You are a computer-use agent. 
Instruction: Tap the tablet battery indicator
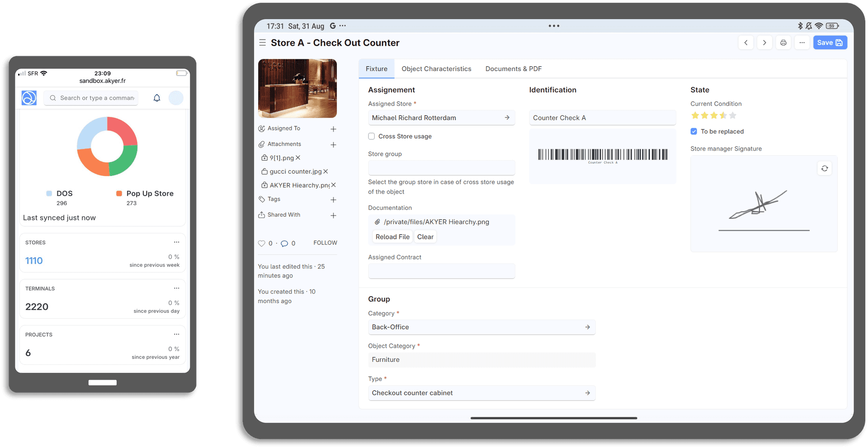click(832, 26)
